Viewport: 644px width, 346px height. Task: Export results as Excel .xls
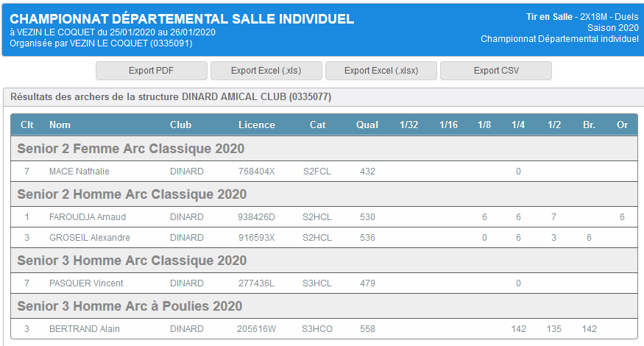click(x=266, y=71)
